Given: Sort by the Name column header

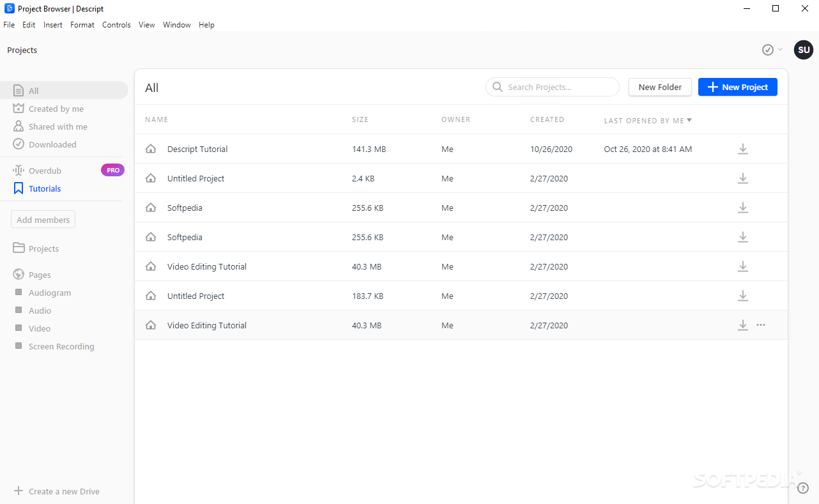Looking at the screenshot, I should click(157, 119).
